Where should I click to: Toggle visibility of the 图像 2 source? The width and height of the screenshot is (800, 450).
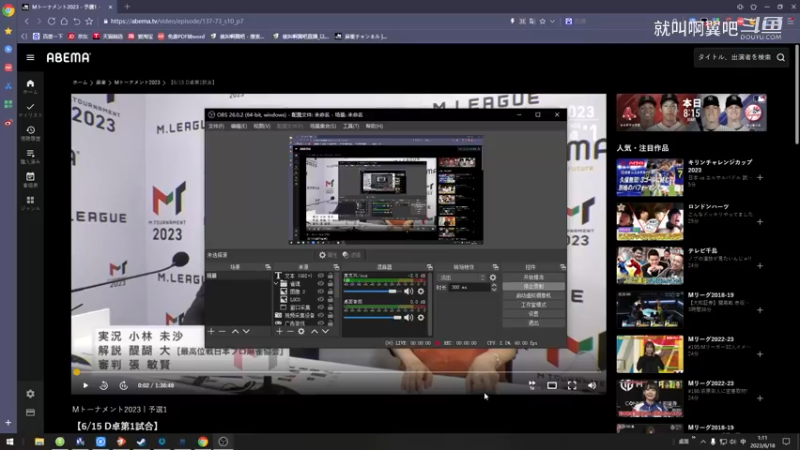[x=321, y=291]
